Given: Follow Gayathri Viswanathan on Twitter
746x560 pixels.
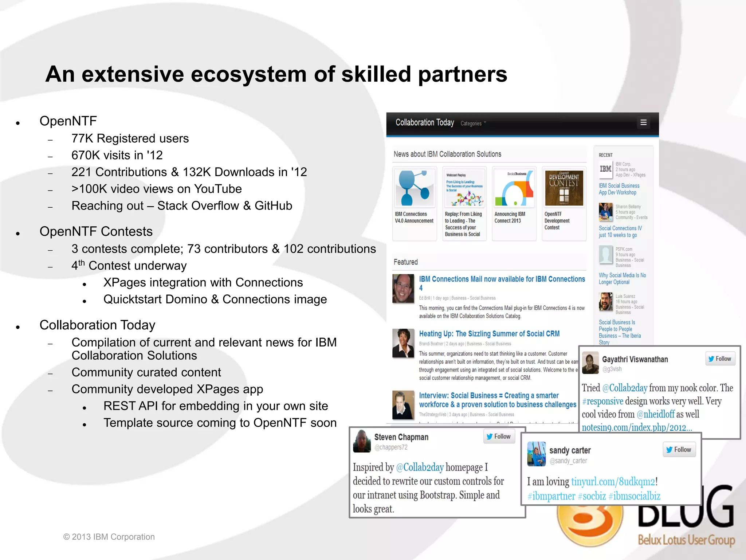Looking at the screenshot, I should 720,359.
